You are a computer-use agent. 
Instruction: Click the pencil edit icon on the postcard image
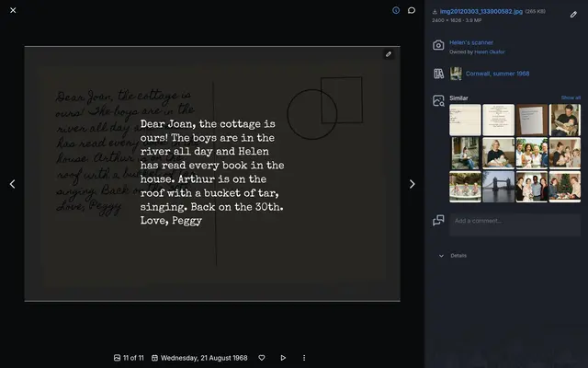pos(389,54)
